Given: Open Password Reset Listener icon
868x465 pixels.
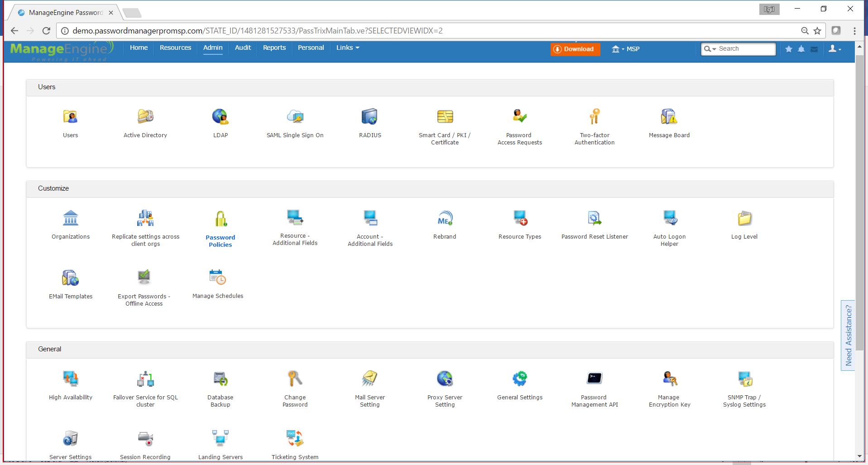Looking at the screenshot, I should (x=595, y=218).
